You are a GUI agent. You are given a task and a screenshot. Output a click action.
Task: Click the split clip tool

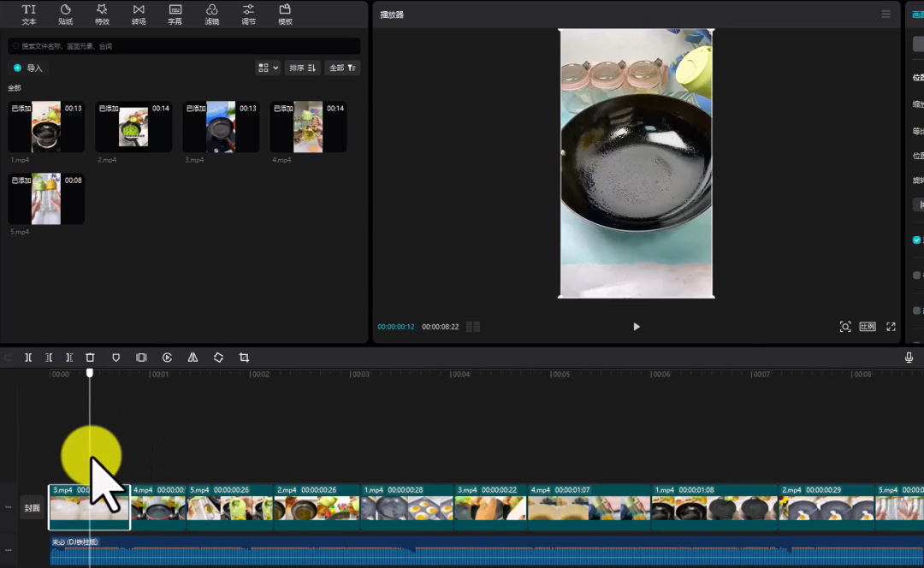(28, 358)
